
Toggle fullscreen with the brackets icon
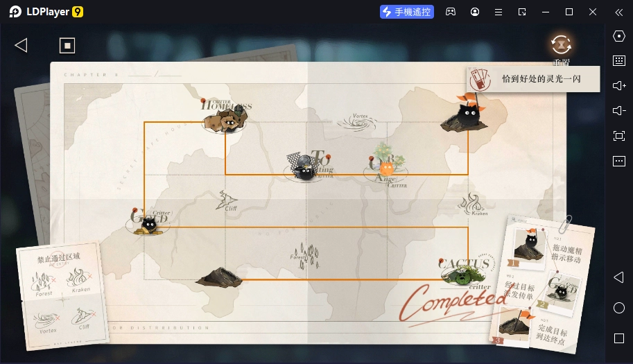[x=619, y=136]
